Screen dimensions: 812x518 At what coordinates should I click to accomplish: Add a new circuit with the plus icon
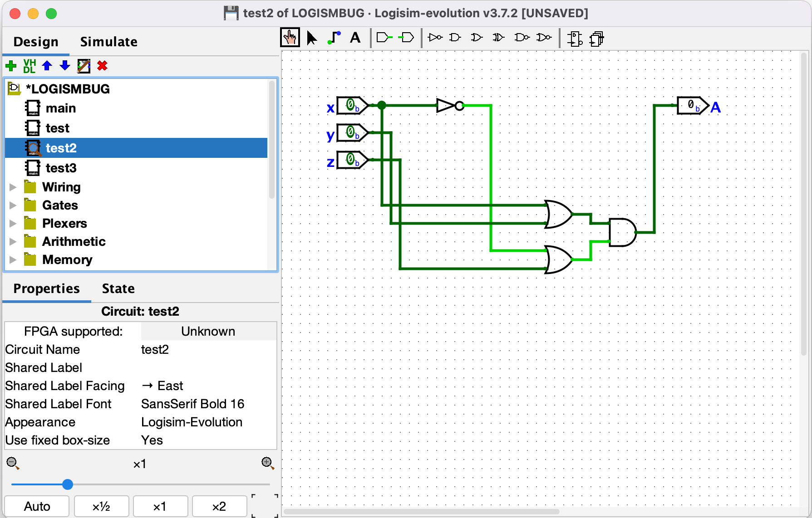pyautogui.click(x=10, y=66)
